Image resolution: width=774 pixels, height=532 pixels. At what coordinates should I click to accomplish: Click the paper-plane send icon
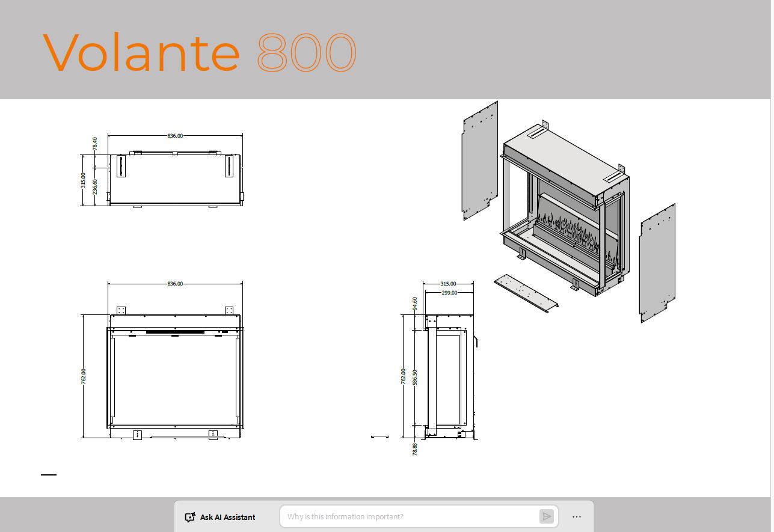click(x=547, y=516)
